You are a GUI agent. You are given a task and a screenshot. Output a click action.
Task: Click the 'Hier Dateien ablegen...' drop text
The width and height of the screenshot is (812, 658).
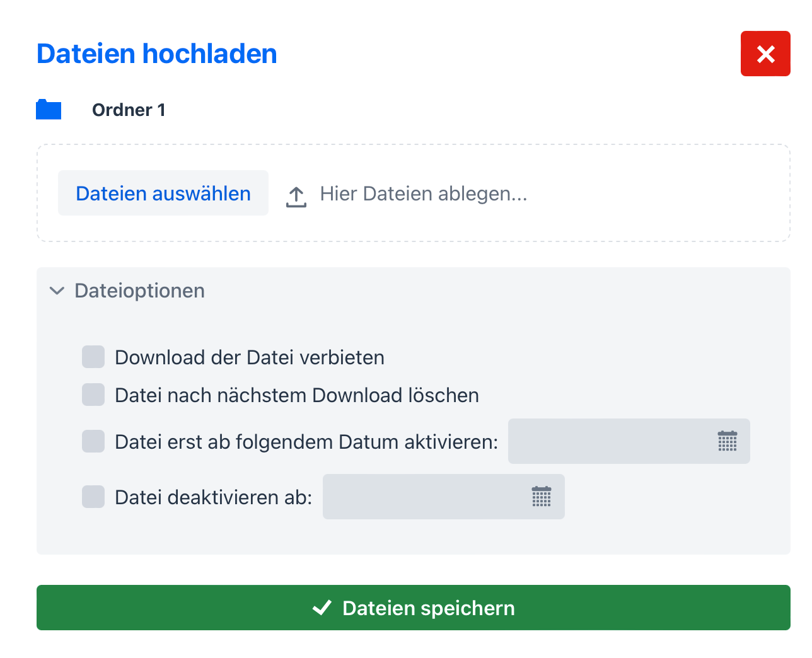click(x=423, y=193)
